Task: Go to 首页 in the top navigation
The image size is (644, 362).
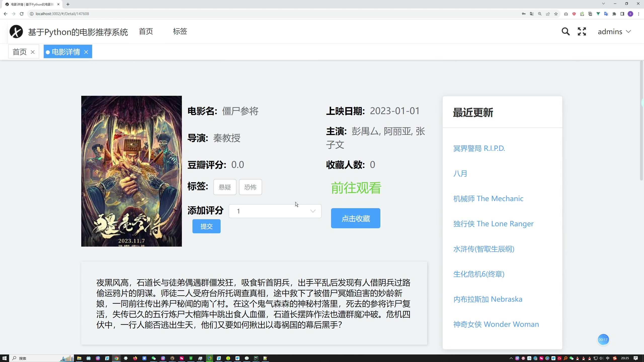Action: [146, 31]
